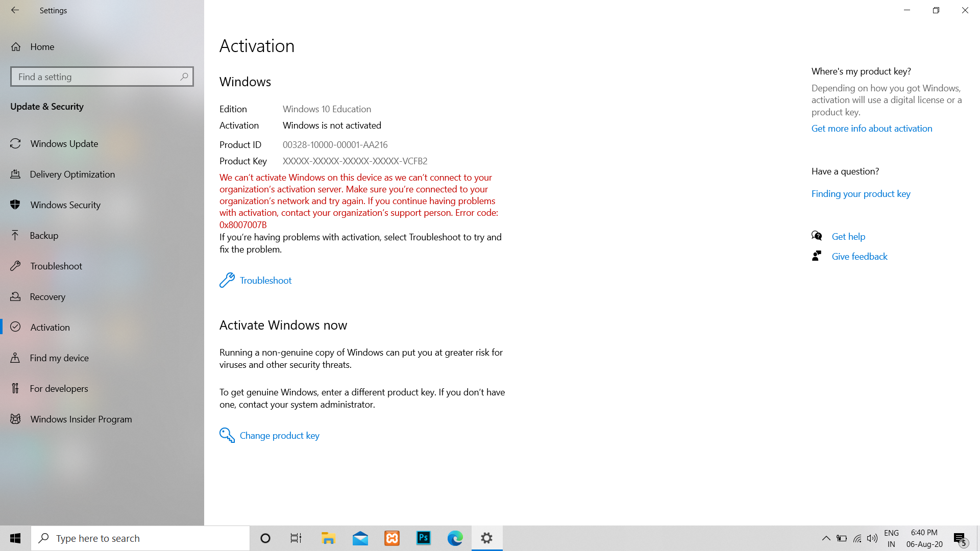Click the Change product key link

(x=279, y=435)
